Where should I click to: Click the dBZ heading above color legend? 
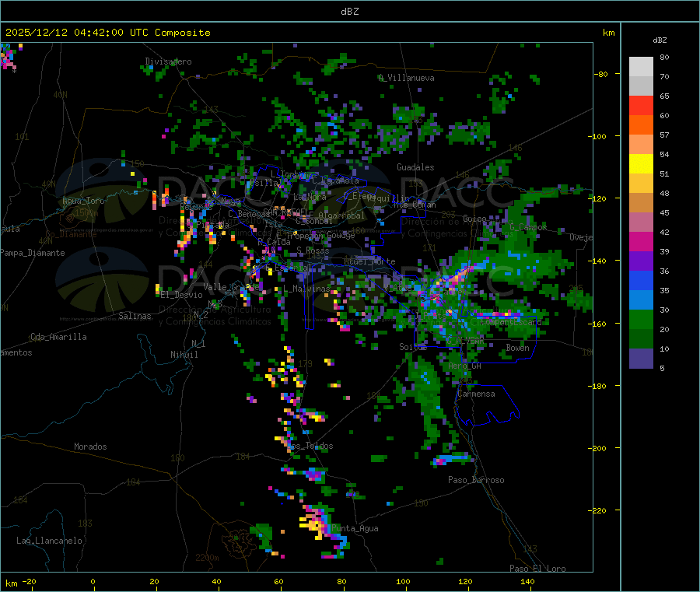coord(660,40)
